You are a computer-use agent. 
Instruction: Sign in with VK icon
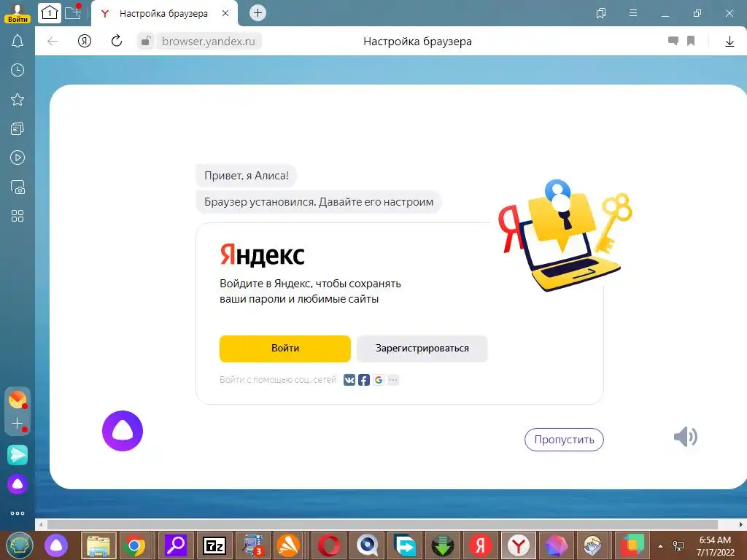[349, 380]
